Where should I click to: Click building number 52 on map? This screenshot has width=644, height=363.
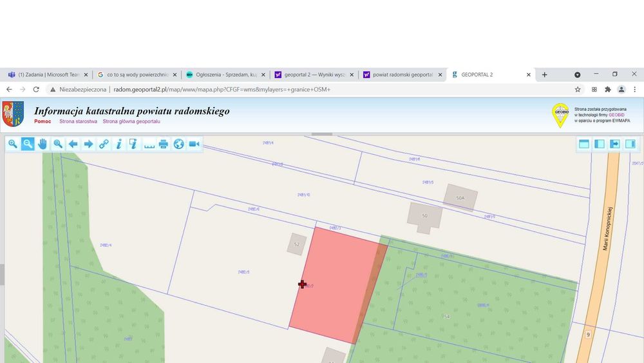(x=296, y=244)
